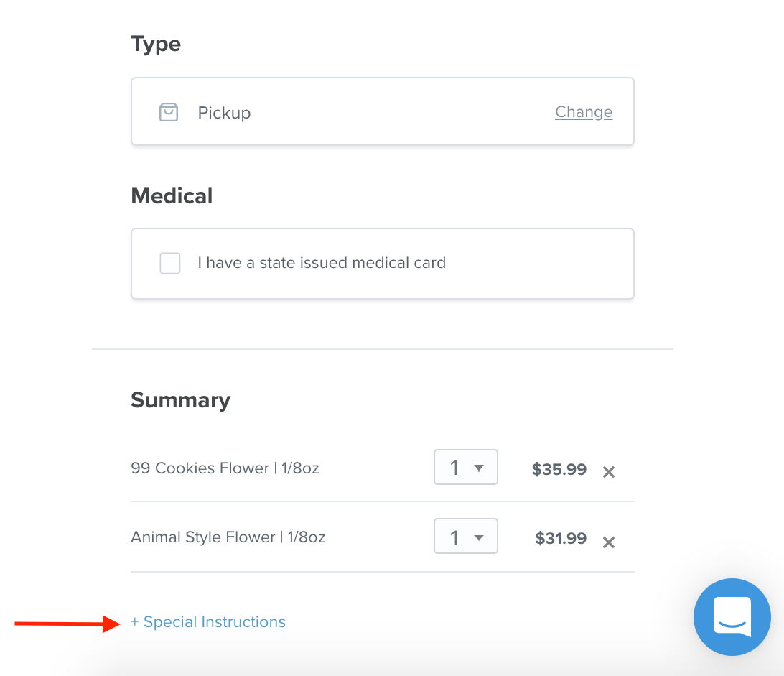Select the Animal Style Flower item name
Viewport: 784px width, 676px height.
tap(228, 537)
